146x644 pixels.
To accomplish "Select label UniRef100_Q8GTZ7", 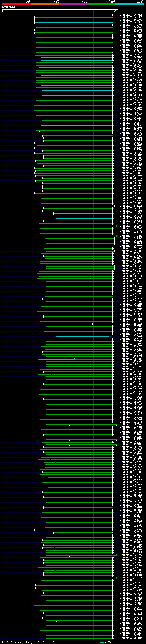I will [131, 40].
